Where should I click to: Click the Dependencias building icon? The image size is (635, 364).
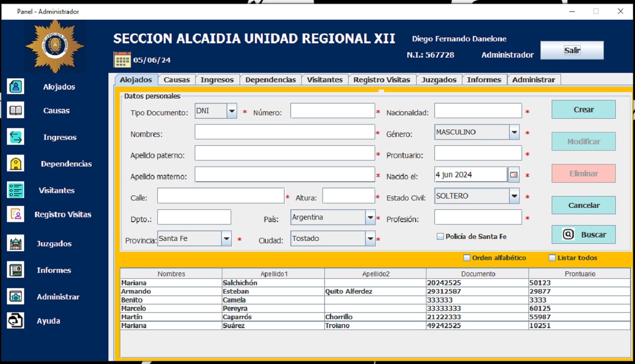click(x=16, y=164)
